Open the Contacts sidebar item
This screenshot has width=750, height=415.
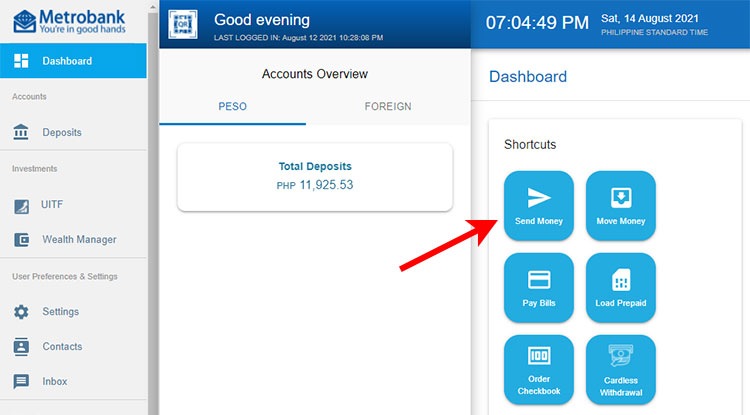(62, 347)
